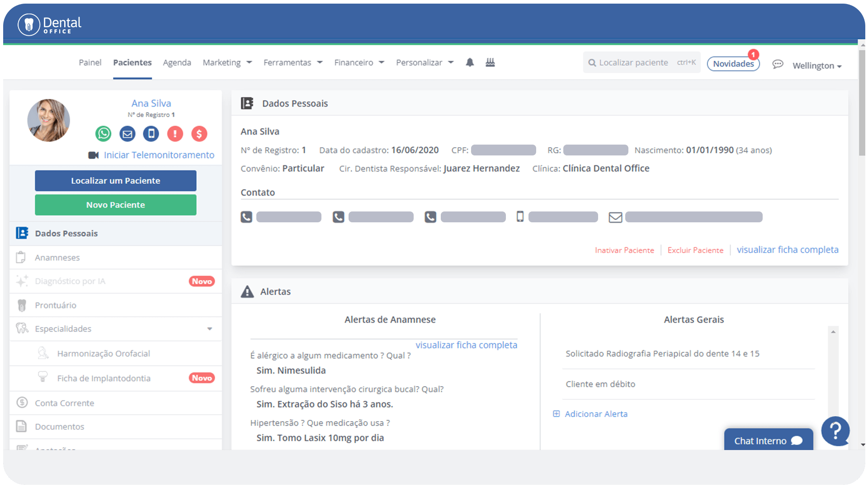This screenshot has height=488, width=868.
Task: Click the Alertas Gerais scrollbar up arrow
Action: tap(833, 332)
